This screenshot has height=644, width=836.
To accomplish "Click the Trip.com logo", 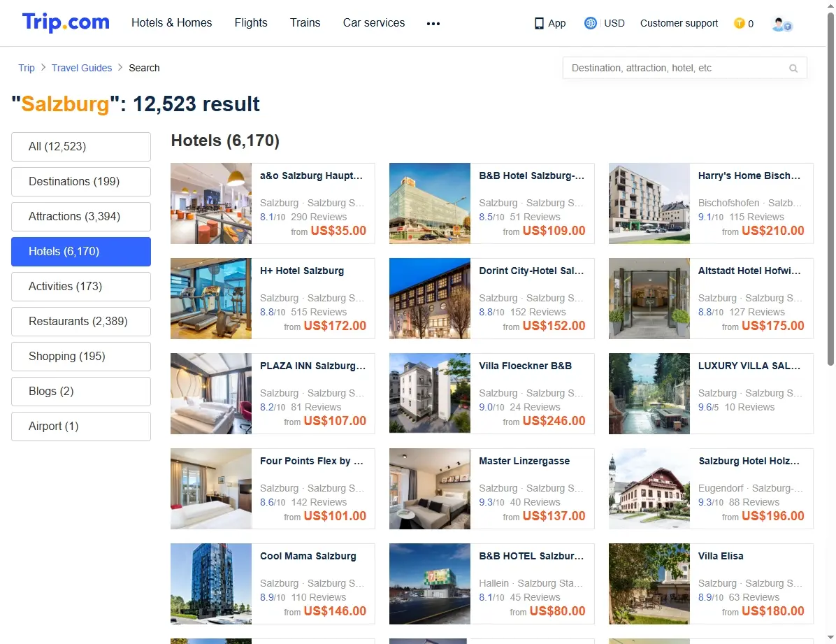I will click(66, 22).
